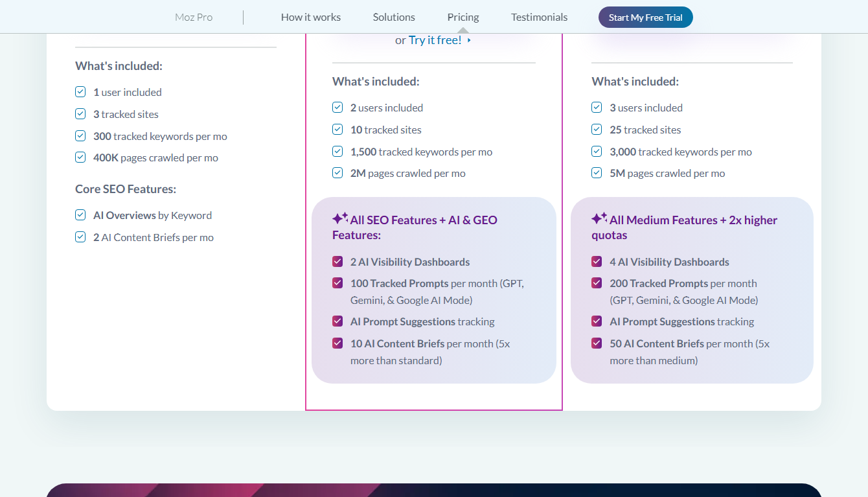Click the '5M pages crawled per mo' text

(667, 173)
